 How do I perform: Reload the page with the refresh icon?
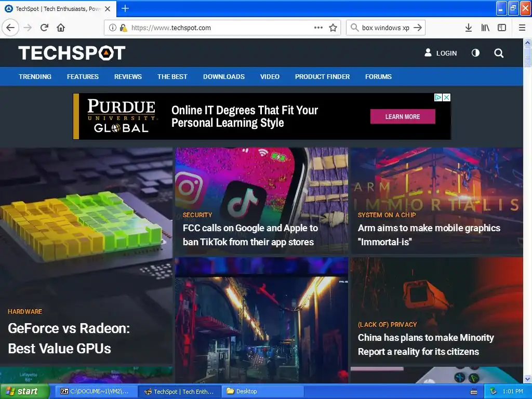[45, 28]
